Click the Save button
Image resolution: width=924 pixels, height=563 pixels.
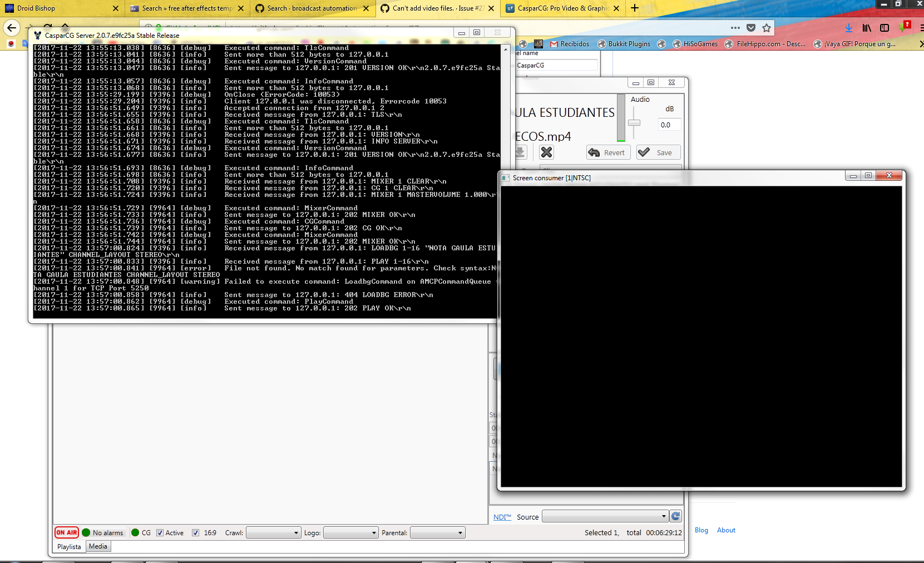pos(659,152)
